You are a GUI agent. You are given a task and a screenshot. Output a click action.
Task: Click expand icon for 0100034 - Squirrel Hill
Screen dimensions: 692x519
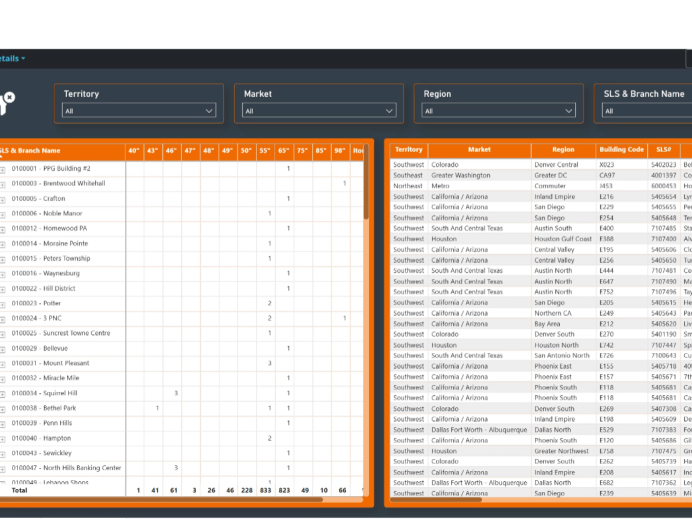click(x=3, y=393)
